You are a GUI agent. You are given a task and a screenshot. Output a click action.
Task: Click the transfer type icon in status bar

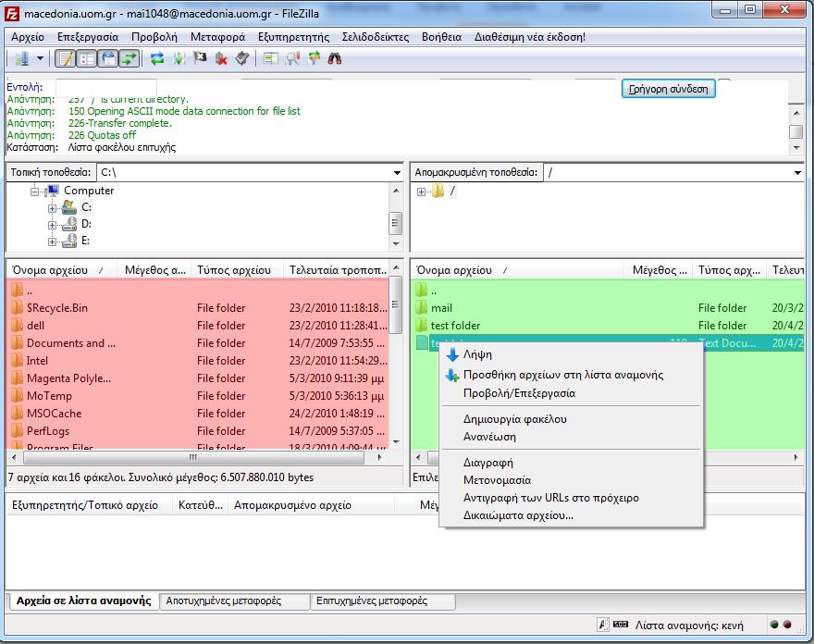(603, 625)
